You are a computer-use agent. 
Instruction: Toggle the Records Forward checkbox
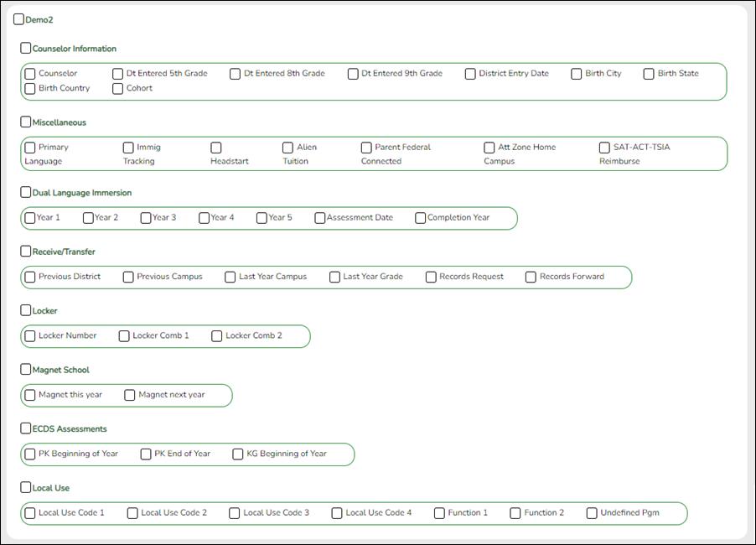[531, 277]
